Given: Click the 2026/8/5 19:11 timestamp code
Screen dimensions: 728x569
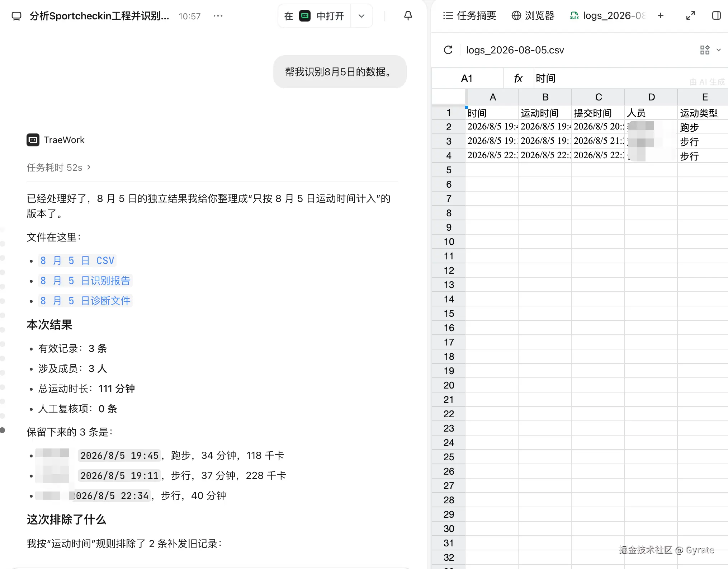Looking at the screenshot, I should click(x=119, y=476).
